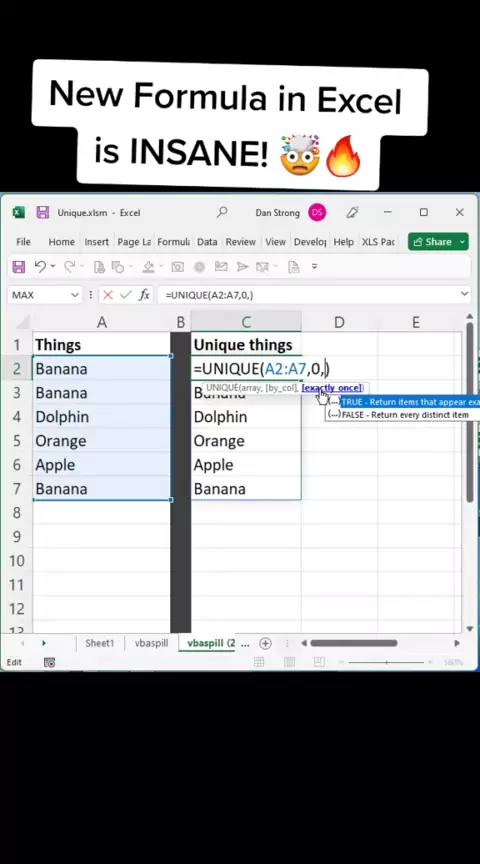Open the Redo history dropdown arrow
Viewport: 480px width, 864px height.
(x=82, y=266)
